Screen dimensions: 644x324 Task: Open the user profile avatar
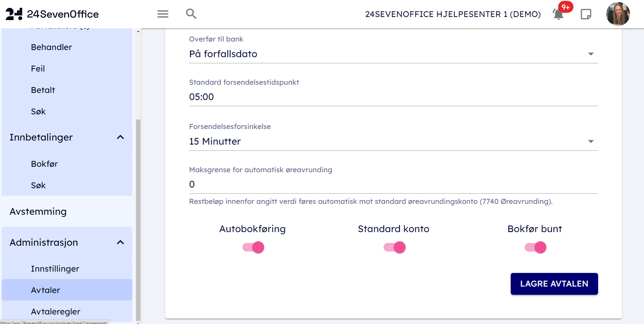618,14
